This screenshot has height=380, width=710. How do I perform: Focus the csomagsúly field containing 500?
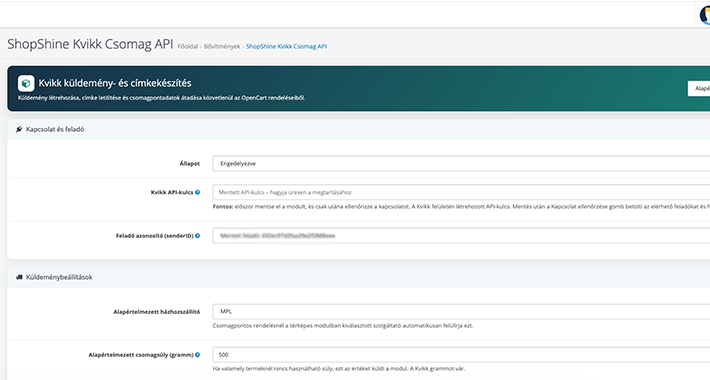[x=461, y=355]
